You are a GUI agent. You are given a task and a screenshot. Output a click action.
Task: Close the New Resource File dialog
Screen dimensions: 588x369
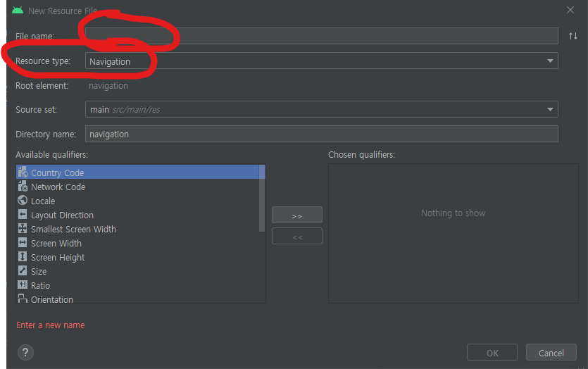(570, 10)
